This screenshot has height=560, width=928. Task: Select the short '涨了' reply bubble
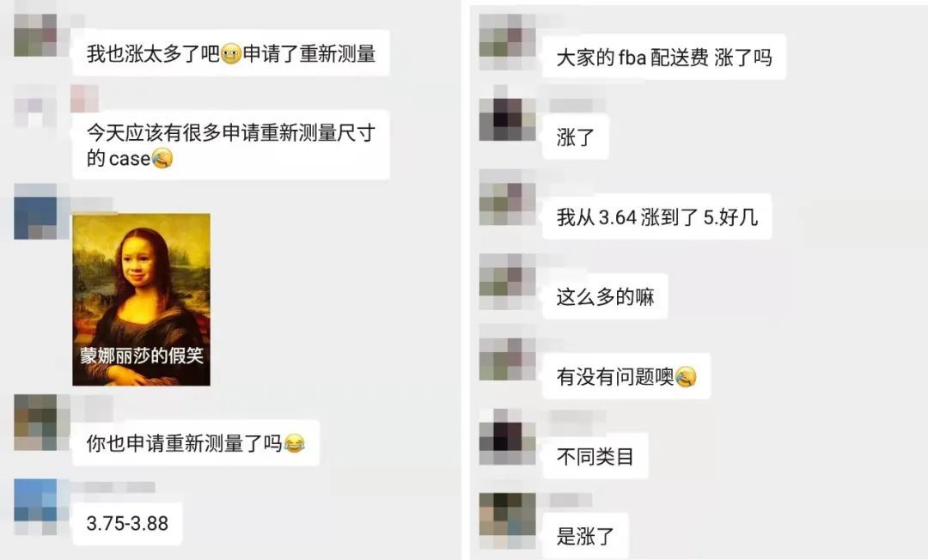click(x=575, y=137)
